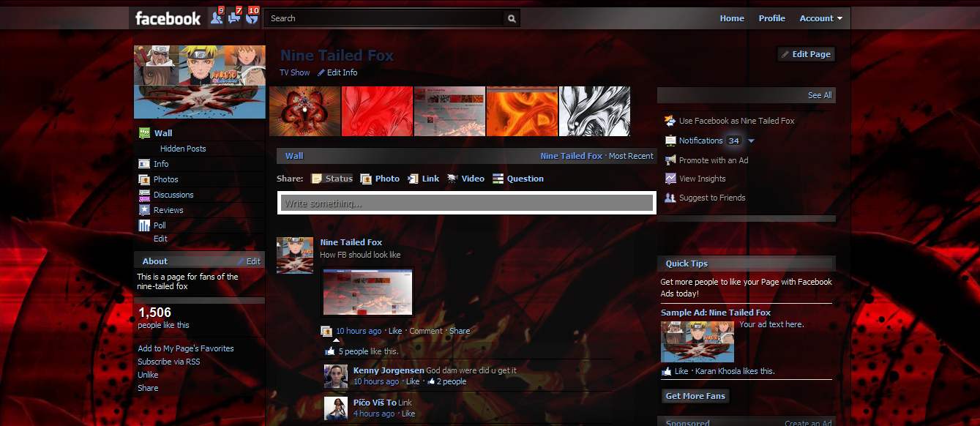Click 2 people likes on Kenny's comment
980x426 pixels.
(x=452, y=381)
